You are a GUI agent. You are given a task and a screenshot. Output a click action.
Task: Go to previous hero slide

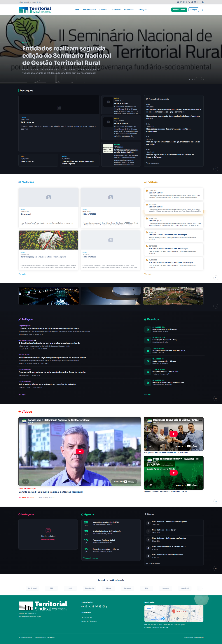(196, 80)
